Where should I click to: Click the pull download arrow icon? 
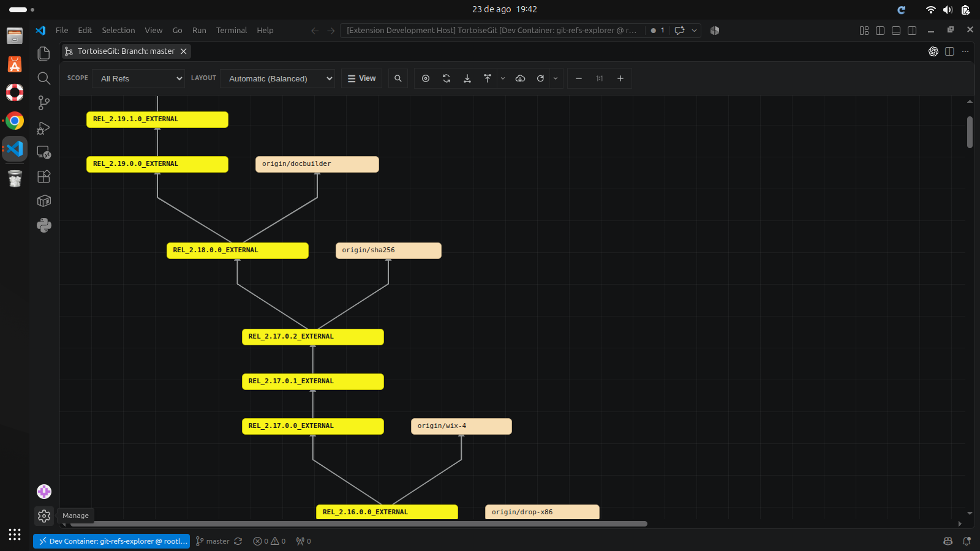point(467,78)
